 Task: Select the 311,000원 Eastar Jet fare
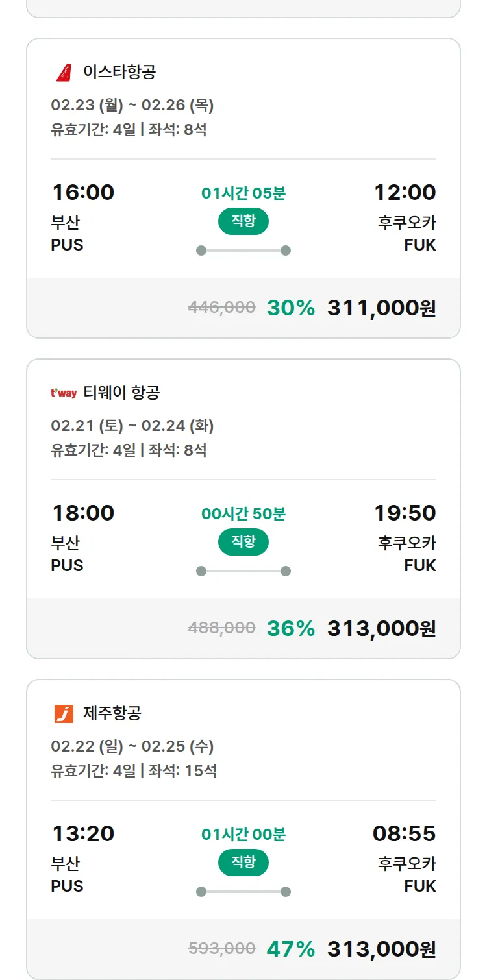[x=381, y=308]
